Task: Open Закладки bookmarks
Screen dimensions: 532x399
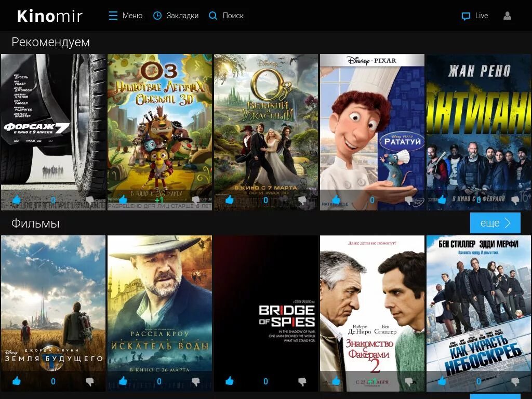Action: click(182, 16)
